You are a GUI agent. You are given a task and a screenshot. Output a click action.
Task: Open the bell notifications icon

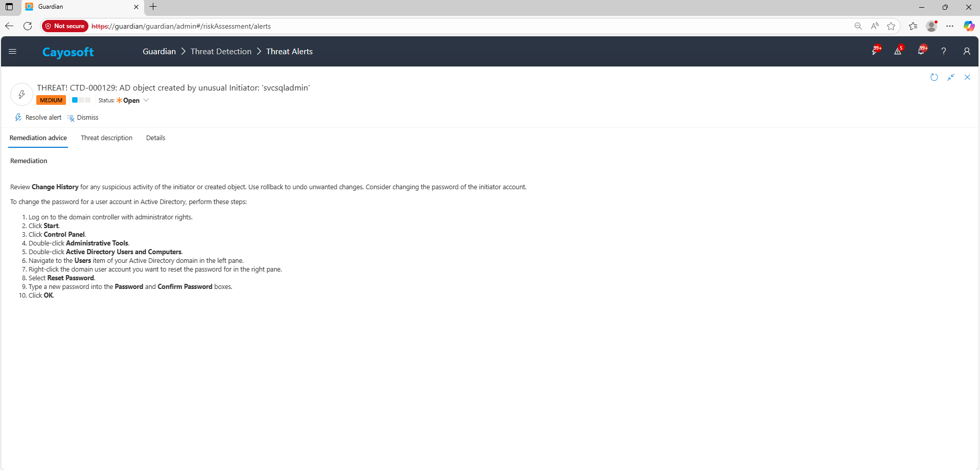pos(921,51)
